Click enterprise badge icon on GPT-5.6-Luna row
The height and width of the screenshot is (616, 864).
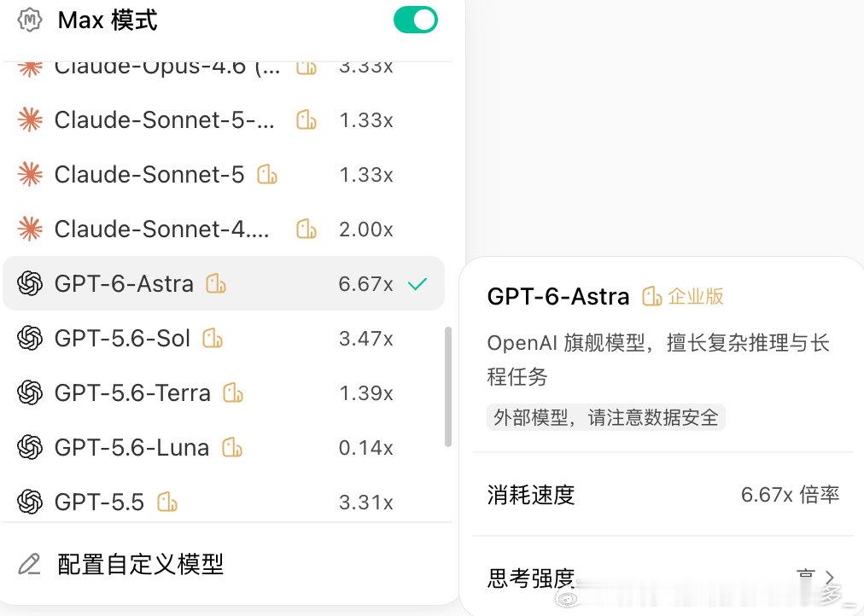coord(232,447)
